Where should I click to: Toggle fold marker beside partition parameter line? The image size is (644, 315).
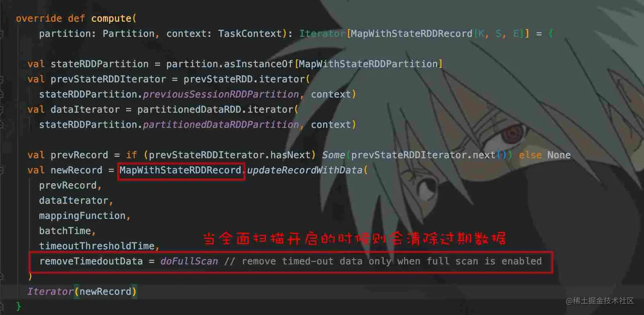click(2, 34)
